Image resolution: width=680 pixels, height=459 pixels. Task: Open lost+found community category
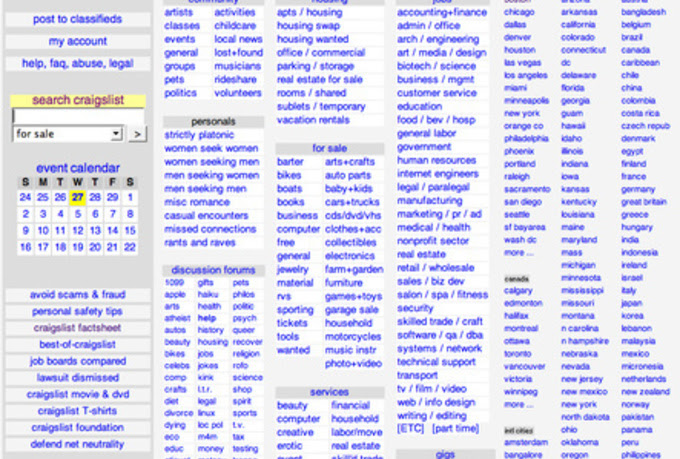pyautogui.click(x=238, y=52)
